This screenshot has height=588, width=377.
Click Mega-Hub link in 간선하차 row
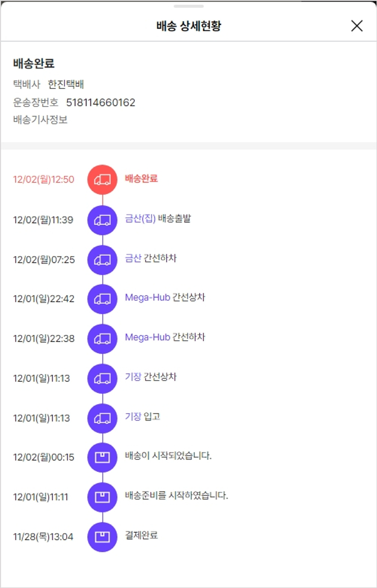pyautogui.click(x=147, y=337)
